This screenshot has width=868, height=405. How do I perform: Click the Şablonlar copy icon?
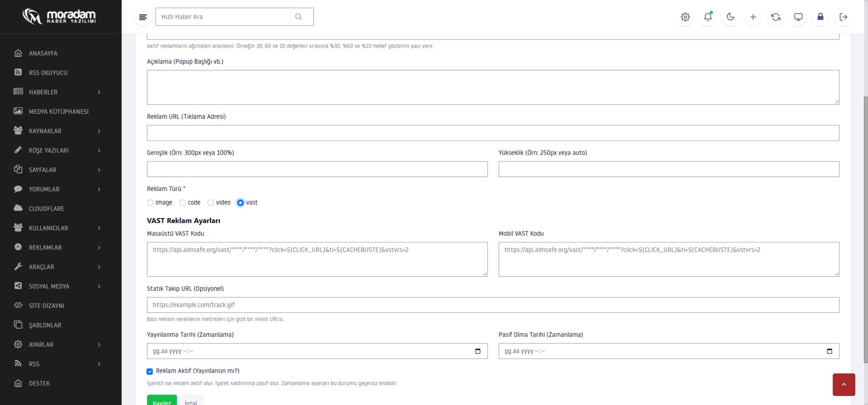[x=18, y=325]
